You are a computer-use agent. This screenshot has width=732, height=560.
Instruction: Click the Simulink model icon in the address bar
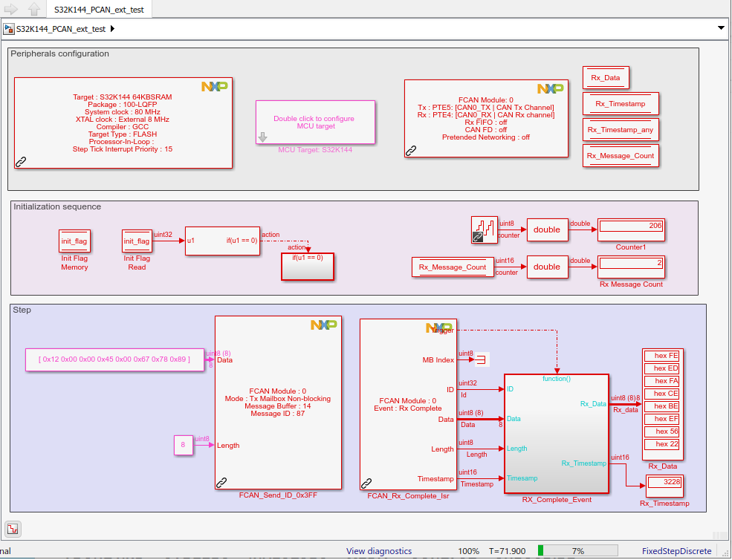click(x=8, y=29)
